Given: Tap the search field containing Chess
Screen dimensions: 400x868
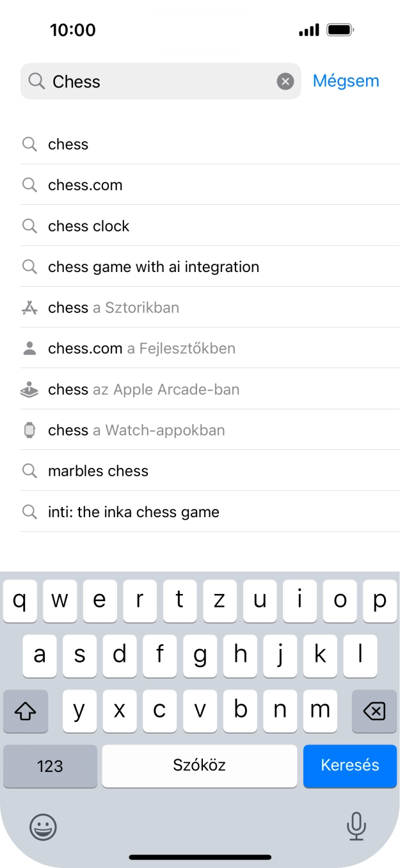Looking at the screenshot, I should 160,81.
